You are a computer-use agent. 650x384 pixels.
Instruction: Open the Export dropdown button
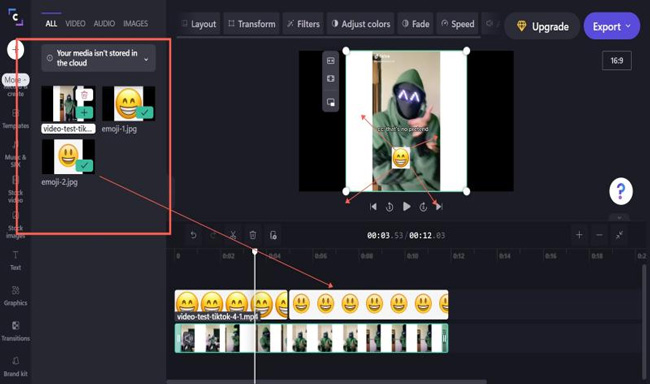(x=611, y=26)
